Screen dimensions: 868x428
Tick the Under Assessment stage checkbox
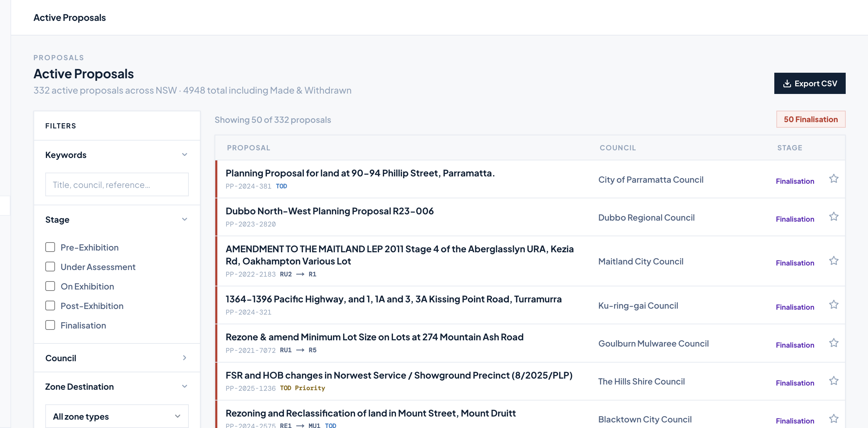50,267
